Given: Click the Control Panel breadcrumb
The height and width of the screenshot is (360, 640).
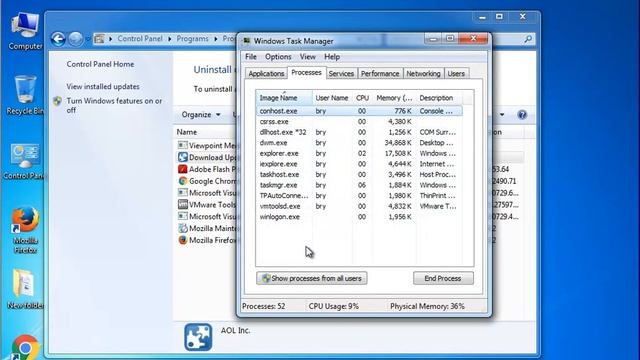Looking at the screenshot, I should (x=140, y=39).
